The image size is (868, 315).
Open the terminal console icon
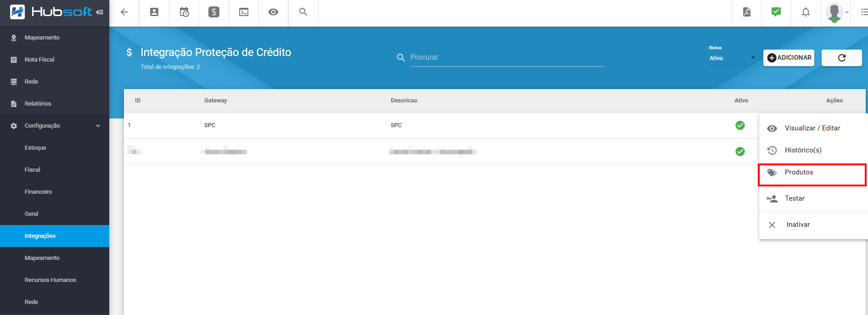[244, 12]
